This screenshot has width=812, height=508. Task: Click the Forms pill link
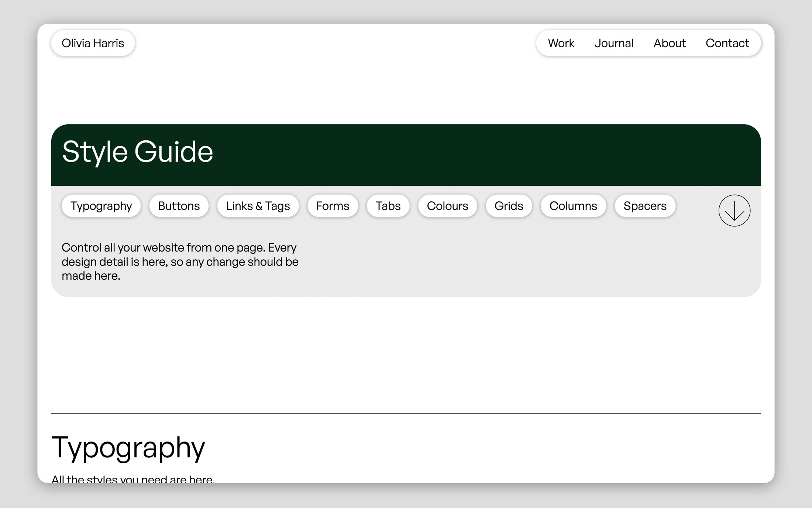[333, 206]
